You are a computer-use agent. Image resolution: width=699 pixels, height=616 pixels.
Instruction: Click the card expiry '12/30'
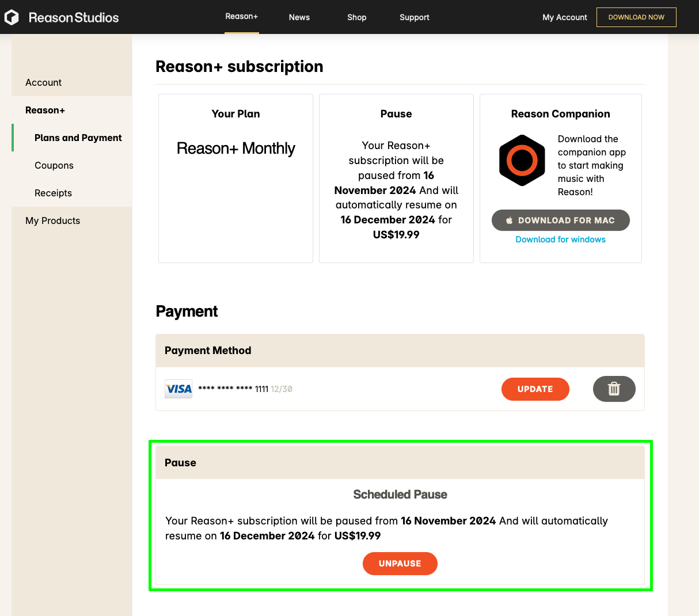[x=282, y=389]
